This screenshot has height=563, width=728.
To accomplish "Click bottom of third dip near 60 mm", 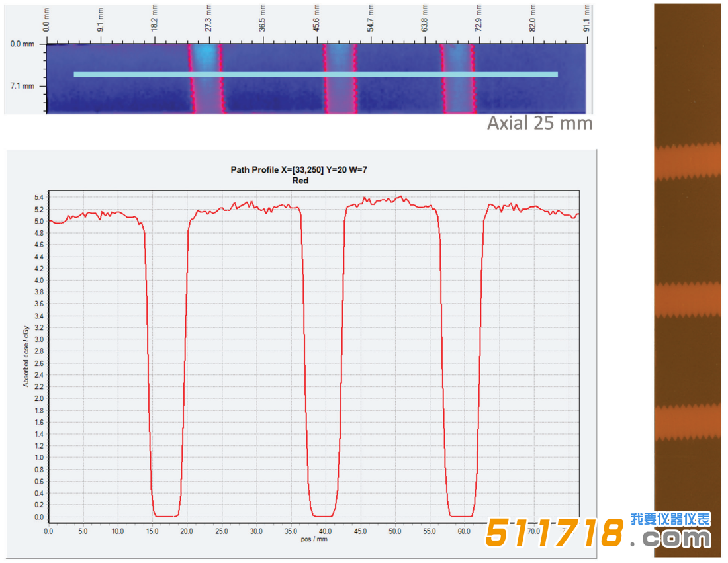I will [x=461, y=515].
